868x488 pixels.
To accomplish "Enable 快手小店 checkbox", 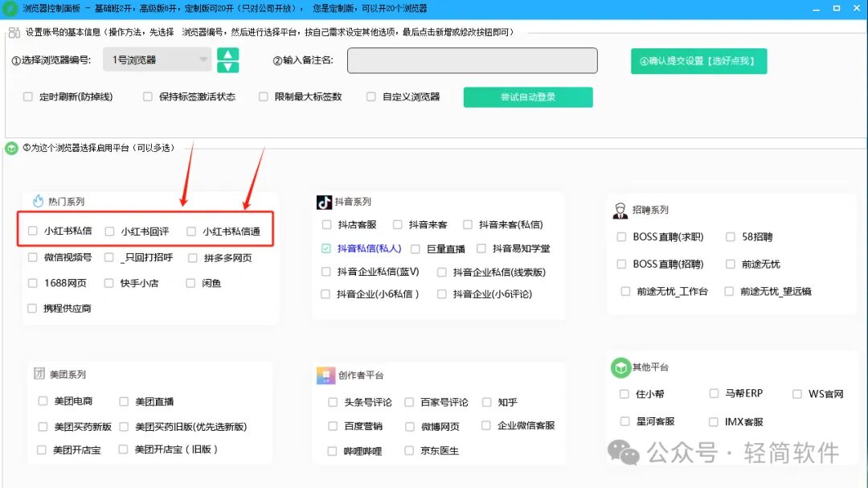I will click(x=108, y=283).
